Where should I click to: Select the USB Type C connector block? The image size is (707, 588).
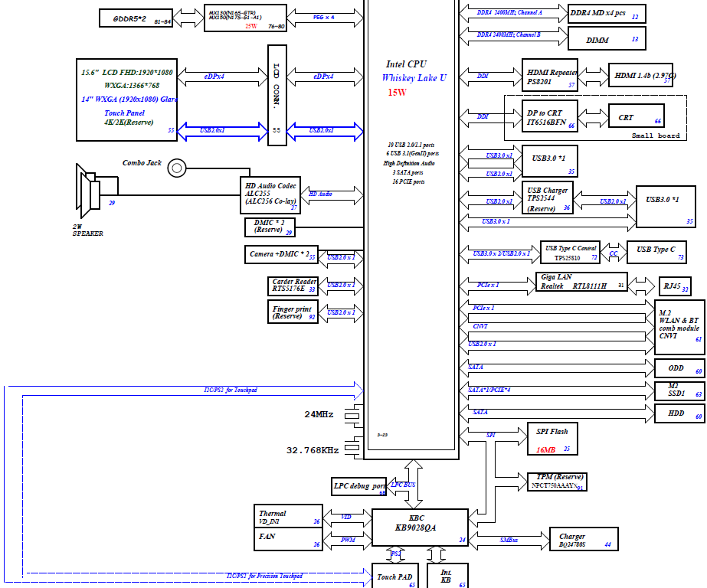tap(656, 253)
